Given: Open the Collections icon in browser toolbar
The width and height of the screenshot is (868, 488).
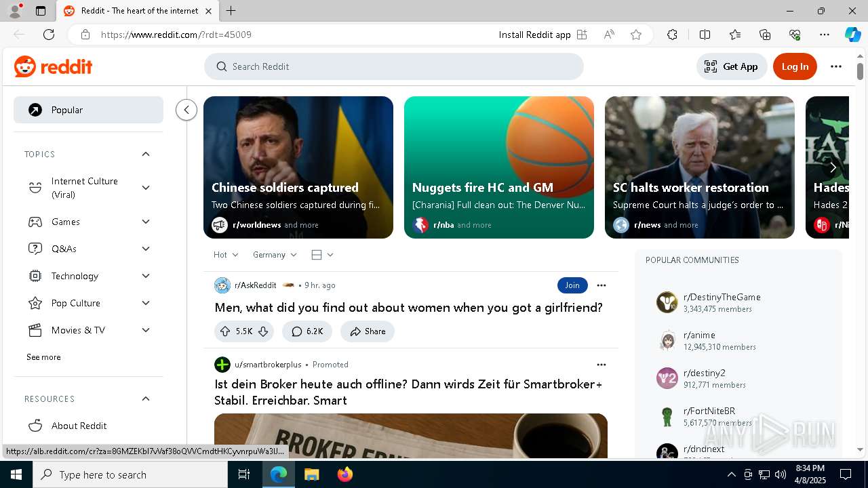Looking at the screenshot, I should point(765,35).
